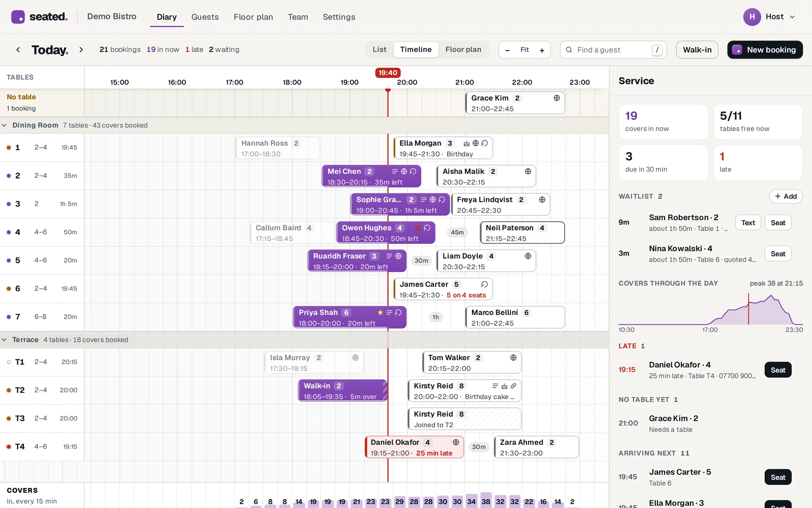
Task: Zoom in timeline with plus button
Action: (542, 50)
